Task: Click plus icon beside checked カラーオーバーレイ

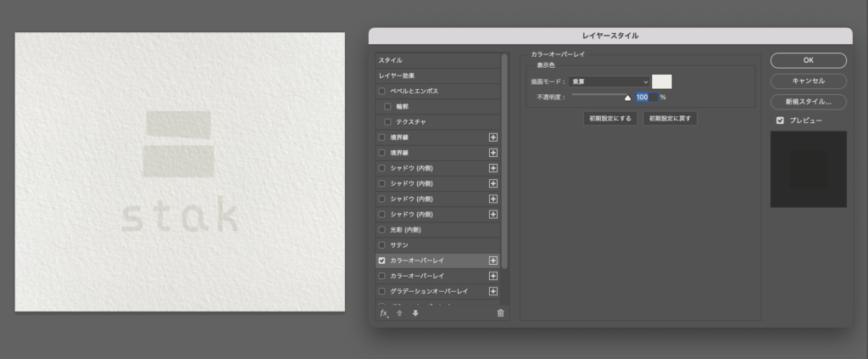Action: tap(493, 261)
